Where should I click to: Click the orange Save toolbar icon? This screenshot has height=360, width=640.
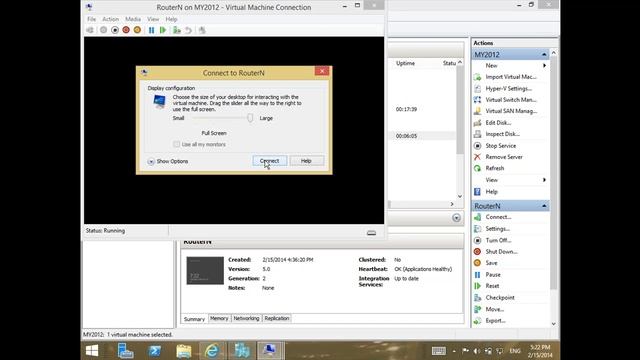coord(137,30)
